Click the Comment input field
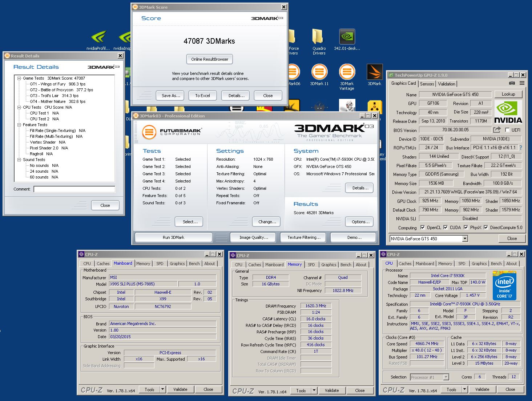This screenshot has width=532, height=401. [x=74, y=189]
